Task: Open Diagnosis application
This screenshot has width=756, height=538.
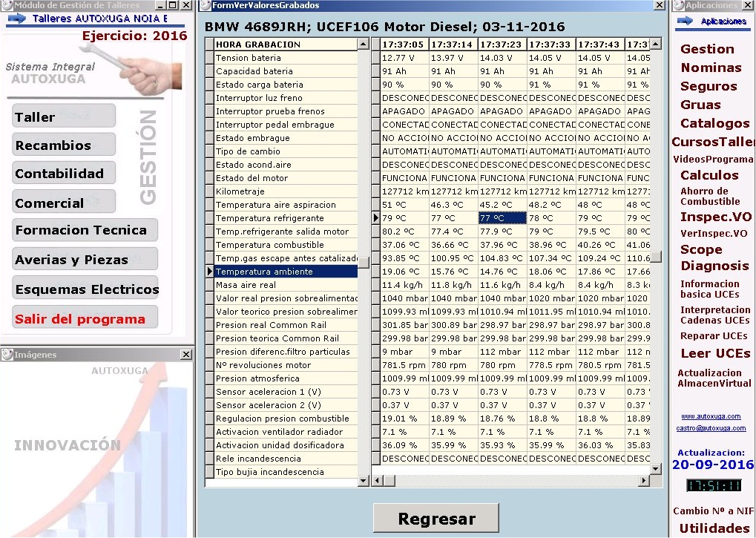Action: 714,266
